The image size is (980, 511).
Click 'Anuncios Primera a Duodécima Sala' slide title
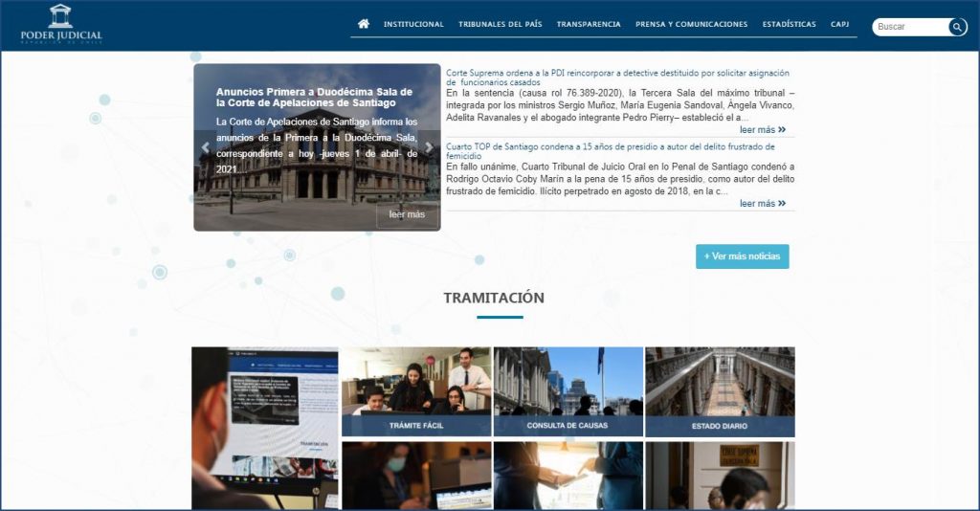pos(314,98)
